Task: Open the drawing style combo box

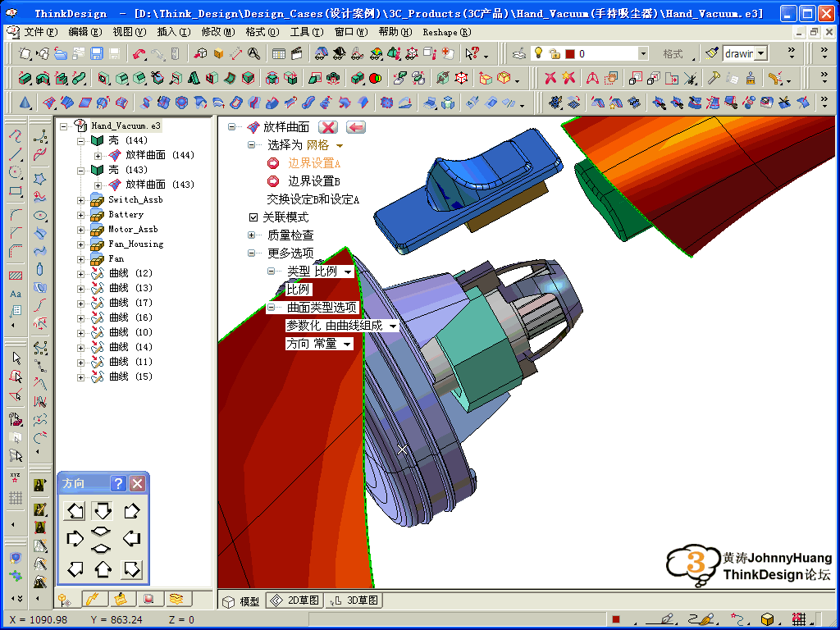Action: (x=745, y=53)
